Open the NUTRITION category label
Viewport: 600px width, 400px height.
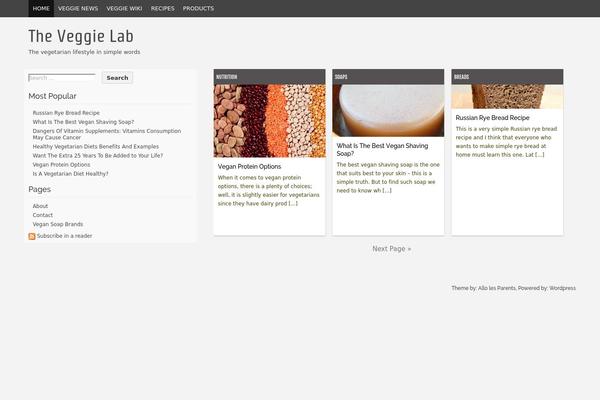pyautogui.click(x=227, y=77)
